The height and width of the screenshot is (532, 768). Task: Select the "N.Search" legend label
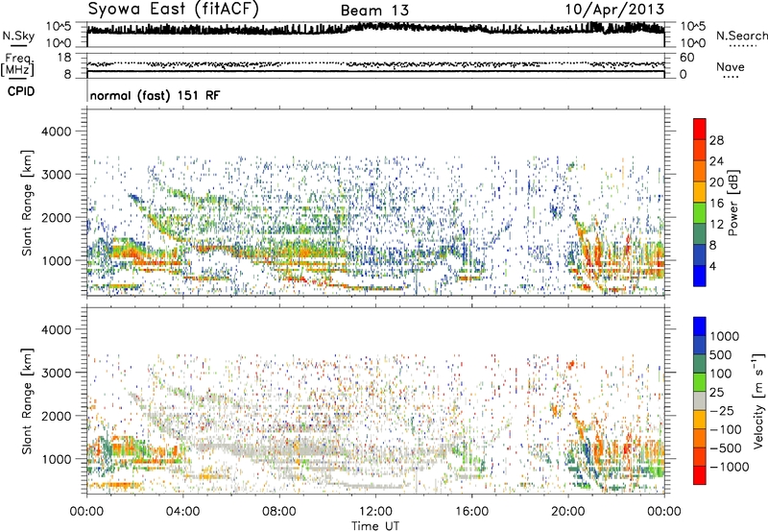(x=741, y=36)
